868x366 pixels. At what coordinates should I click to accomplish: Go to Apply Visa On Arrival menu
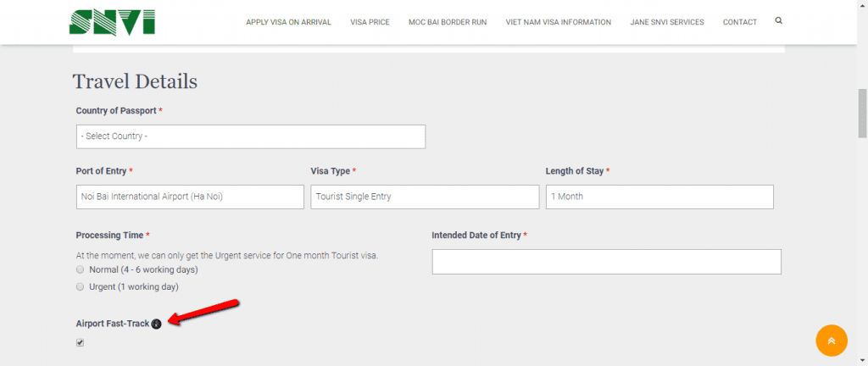[289, 22]
